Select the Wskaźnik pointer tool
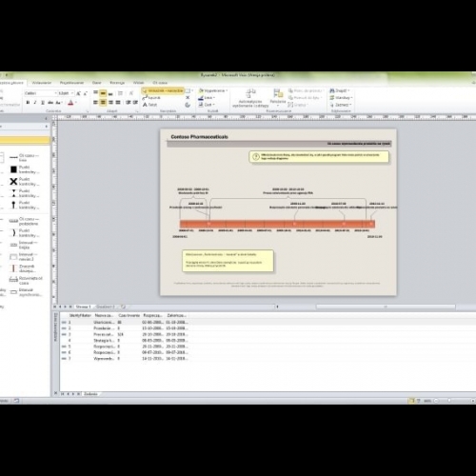476x476 pixels. tap(163, 90)
